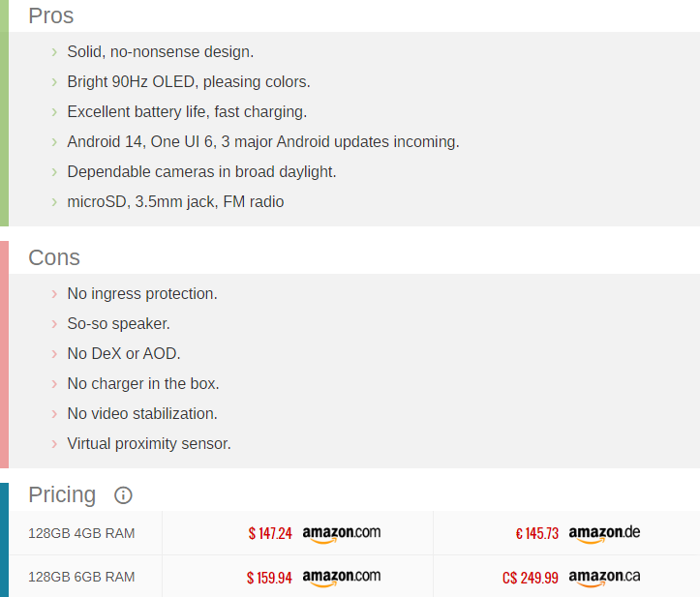
Task: Click 'No charger in the box.' item
Action: click(x=143, y=384)
